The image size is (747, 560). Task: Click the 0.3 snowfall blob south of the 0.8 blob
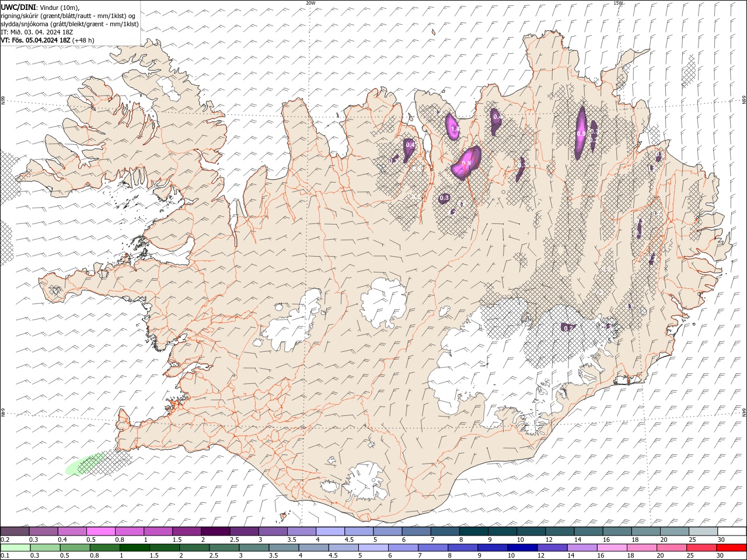tap(444, 198)
